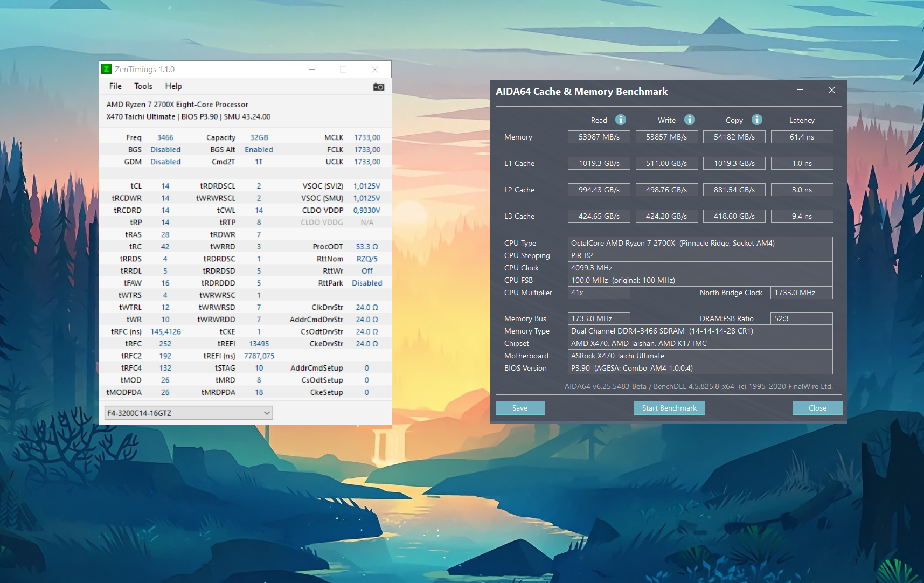The image size is (924, 583).
Task: Click the Motherboard value in AIDA64
Action: tap(700, 356)
